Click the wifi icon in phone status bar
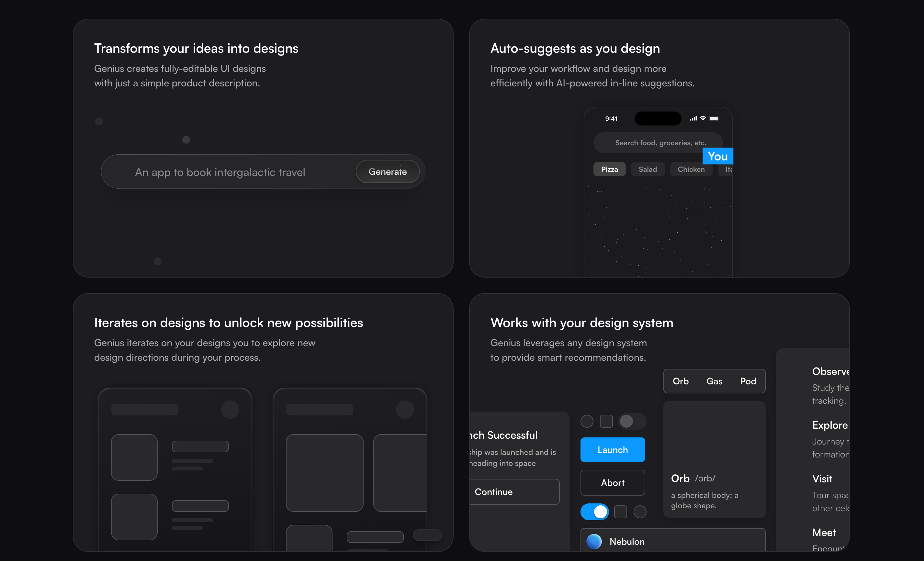The width and height of the screenshot is (924, 561). (703, 118)
